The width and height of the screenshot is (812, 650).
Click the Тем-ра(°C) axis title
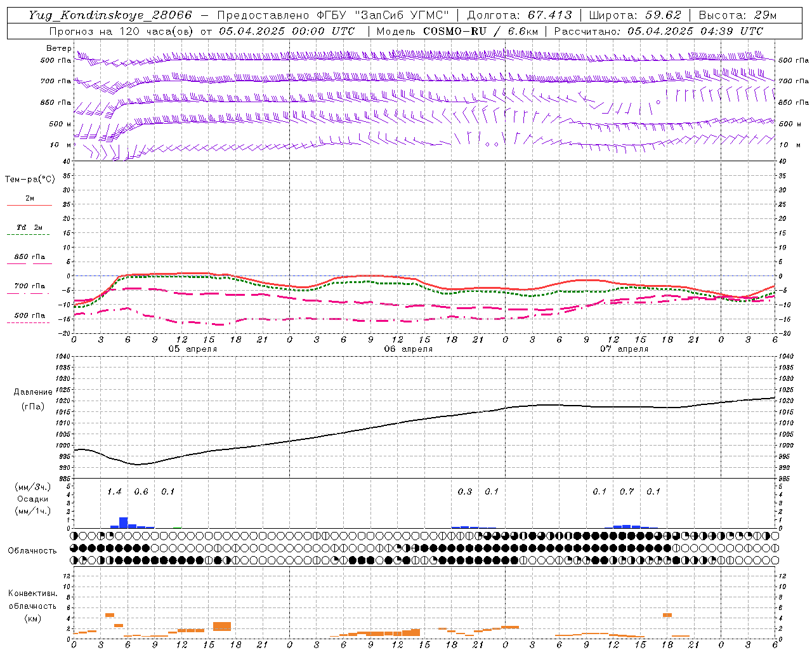[x=30, y=180]
